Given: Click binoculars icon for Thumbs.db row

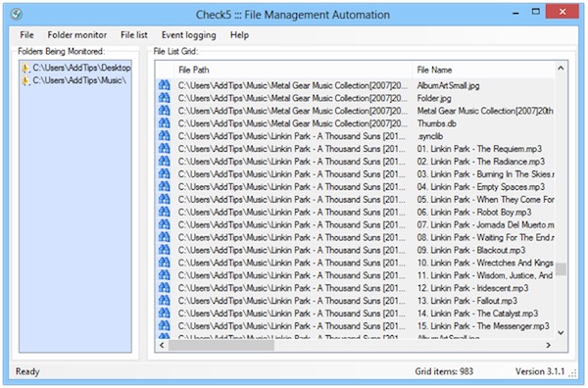Looking at the screenshot, I should [x=164, y=122].
